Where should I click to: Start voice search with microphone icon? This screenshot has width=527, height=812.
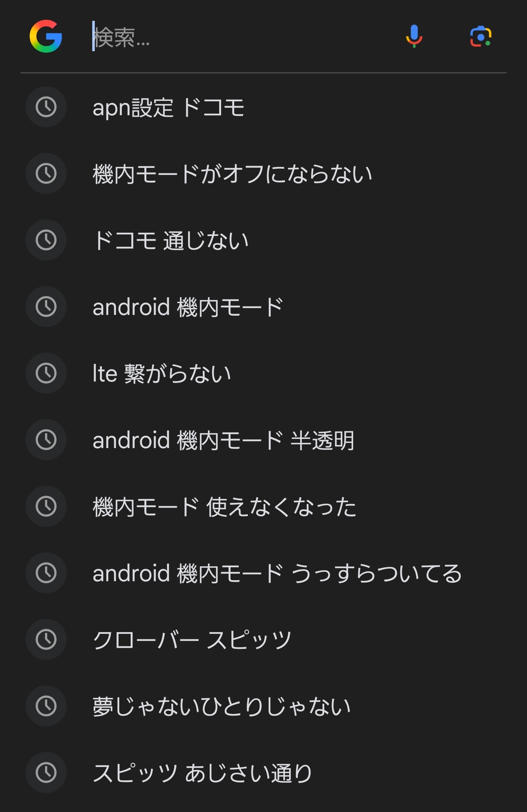click(x=414, y=36)
